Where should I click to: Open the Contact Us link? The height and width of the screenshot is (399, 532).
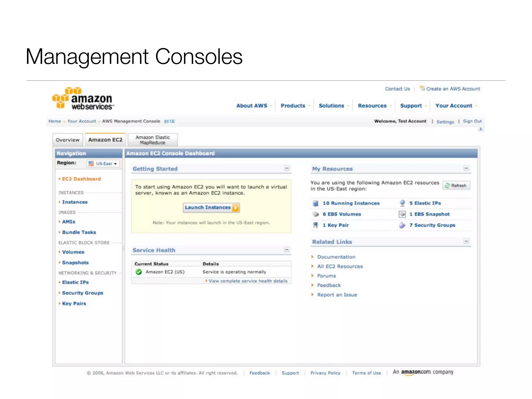coord(397,89)
